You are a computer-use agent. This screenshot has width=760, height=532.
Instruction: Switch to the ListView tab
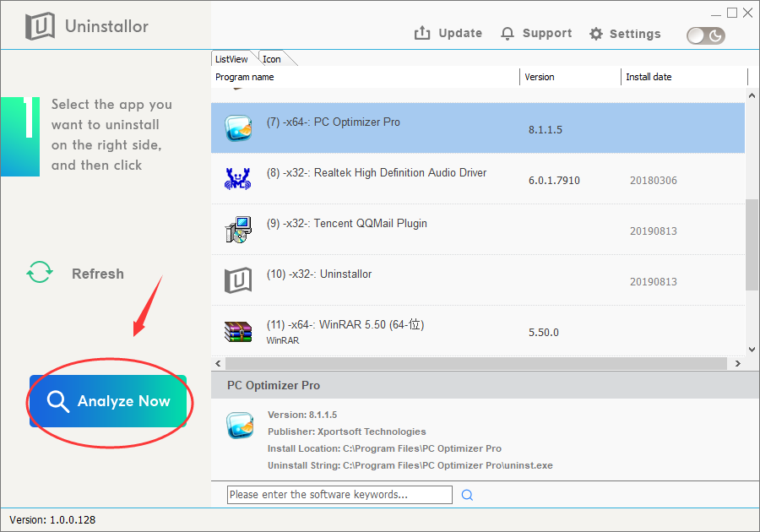coord(231,58)
